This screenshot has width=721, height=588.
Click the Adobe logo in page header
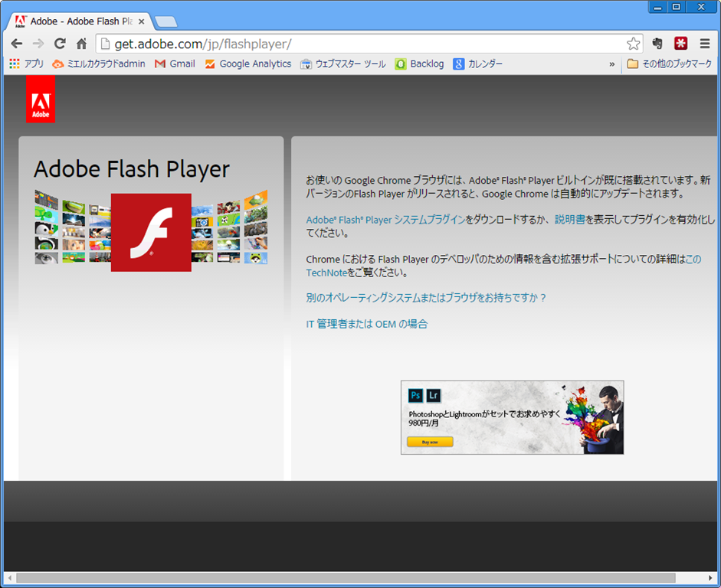click(x=41, y=100)
